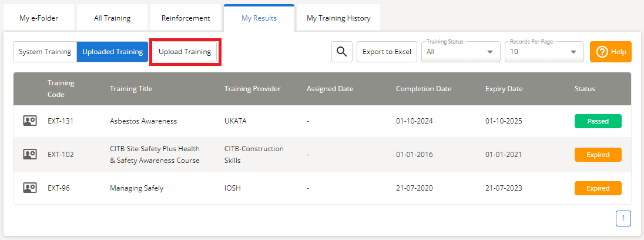Click the magnifying glass search icon
Image resolution: width=644 pixels, height=240 pixels.
pos(341,52)
